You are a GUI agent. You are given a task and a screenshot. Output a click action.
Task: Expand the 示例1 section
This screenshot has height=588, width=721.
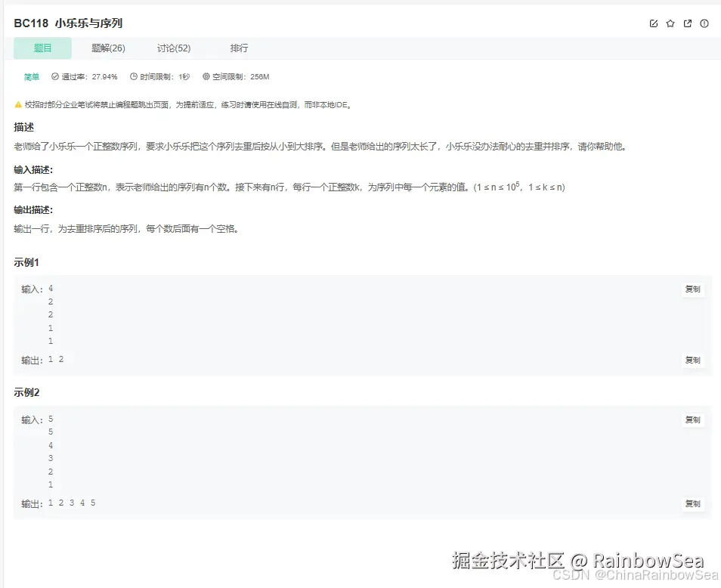(27, 262)
